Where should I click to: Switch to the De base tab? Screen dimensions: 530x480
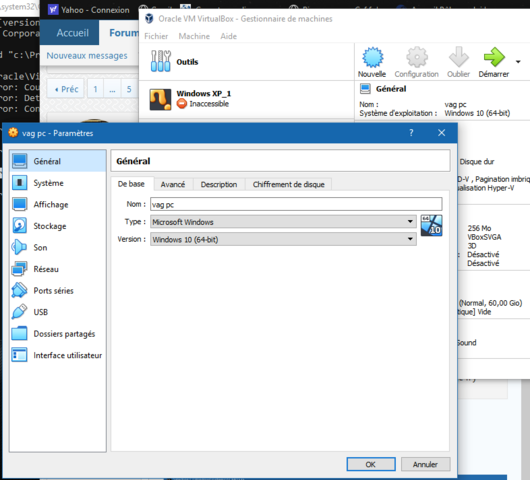pyautogui.click(x=131, y=184)
